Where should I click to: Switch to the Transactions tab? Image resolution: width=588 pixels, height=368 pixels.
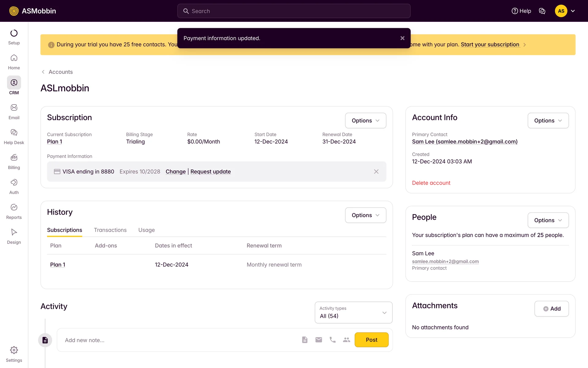(x=110, y=230)
